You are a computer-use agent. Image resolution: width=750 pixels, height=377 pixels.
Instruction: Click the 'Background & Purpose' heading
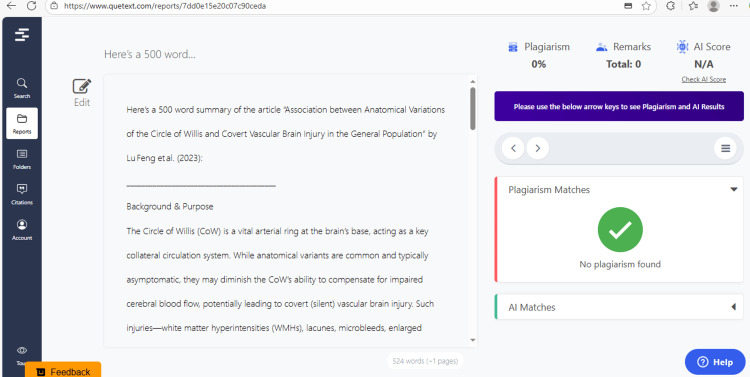170,207
